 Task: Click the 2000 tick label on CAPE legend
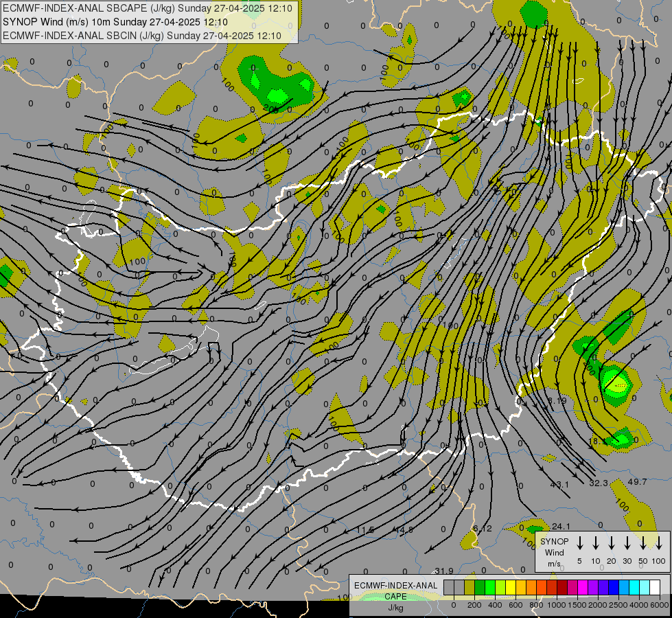598,605
